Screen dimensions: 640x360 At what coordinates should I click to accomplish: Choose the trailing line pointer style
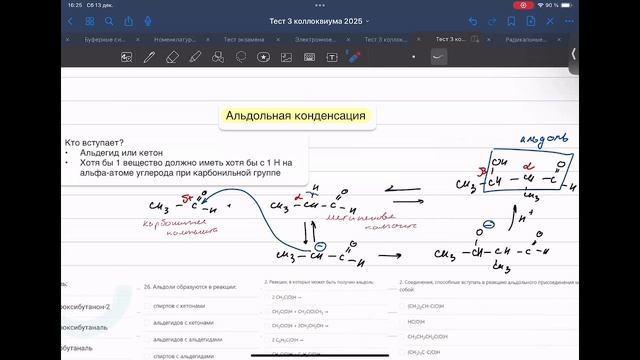click(439, 57)
